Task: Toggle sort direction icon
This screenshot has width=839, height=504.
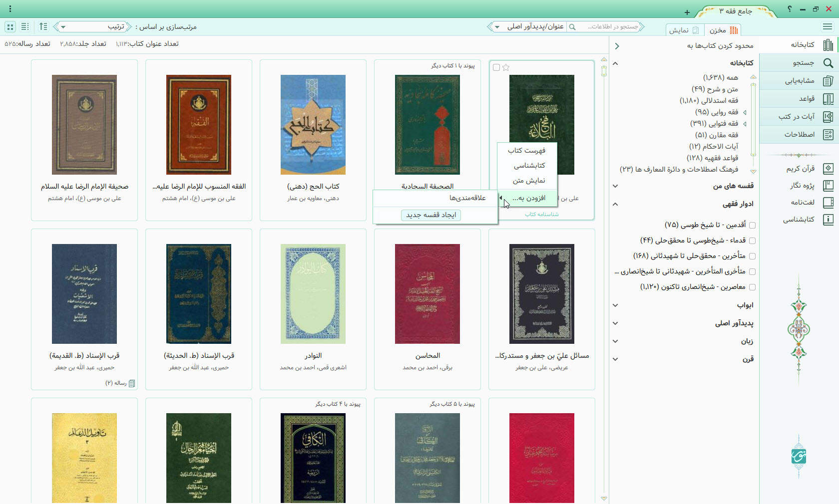Action: point(43,26)
